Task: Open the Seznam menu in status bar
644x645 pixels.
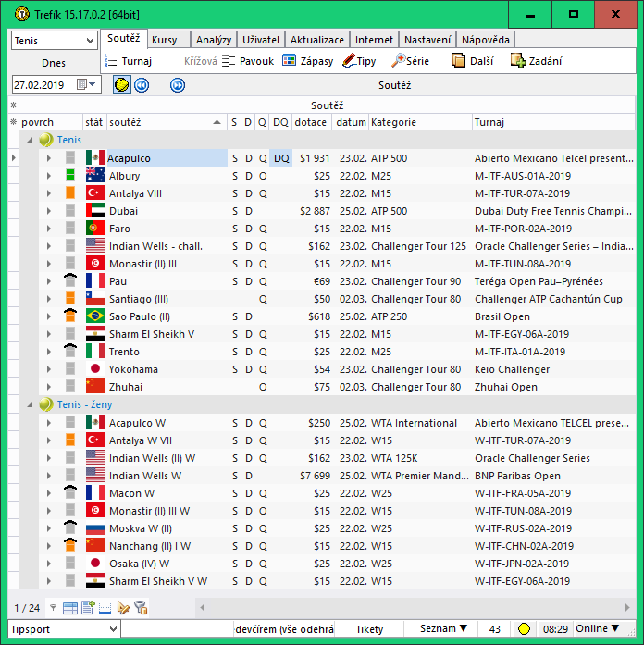Action: click(x=444, y=629)
